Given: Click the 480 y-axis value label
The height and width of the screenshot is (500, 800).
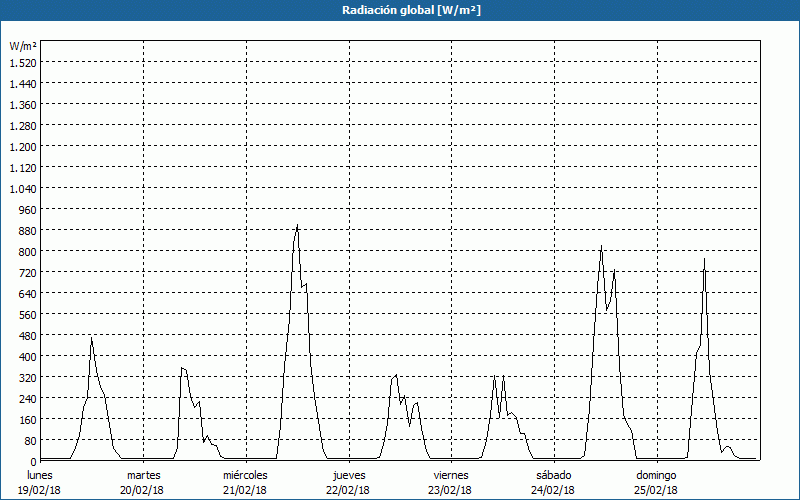Looking at the screenshot, I should point(27,335).
